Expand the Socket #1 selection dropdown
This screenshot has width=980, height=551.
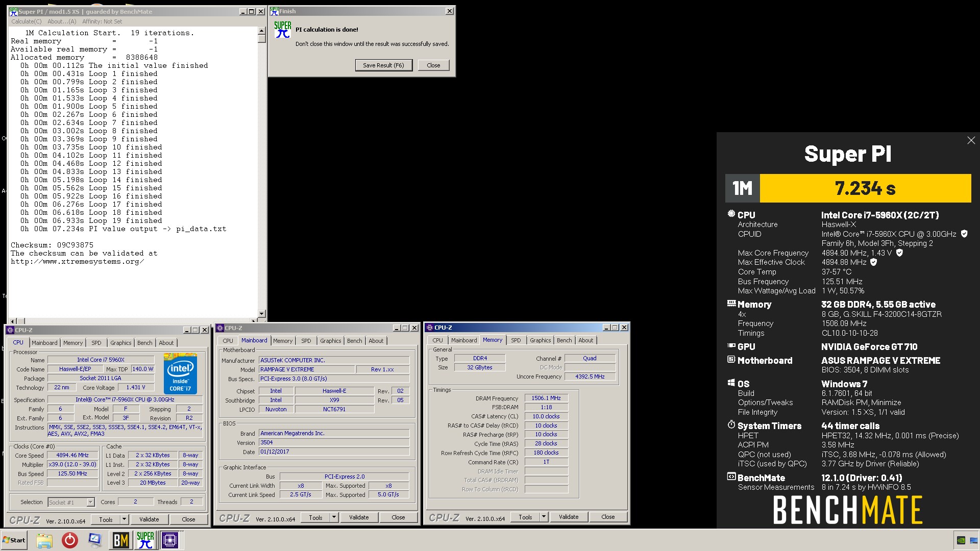(x=90, y=503)
